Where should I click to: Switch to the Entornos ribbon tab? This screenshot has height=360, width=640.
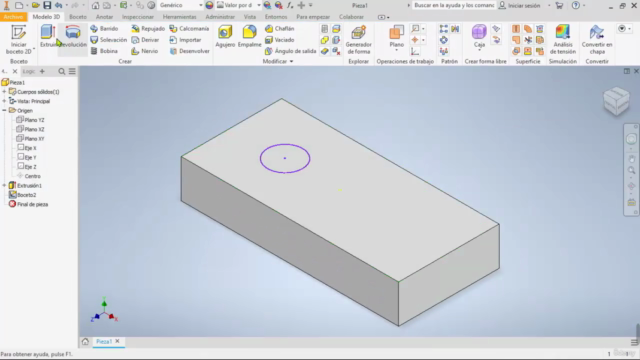276,17
